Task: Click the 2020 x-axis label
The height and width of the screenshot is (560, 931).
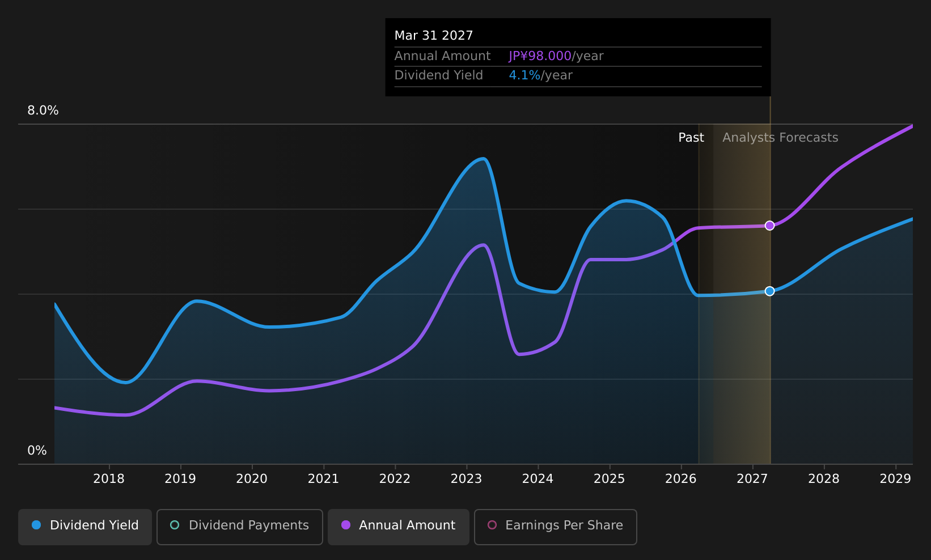Action: (x=252, y=479)
